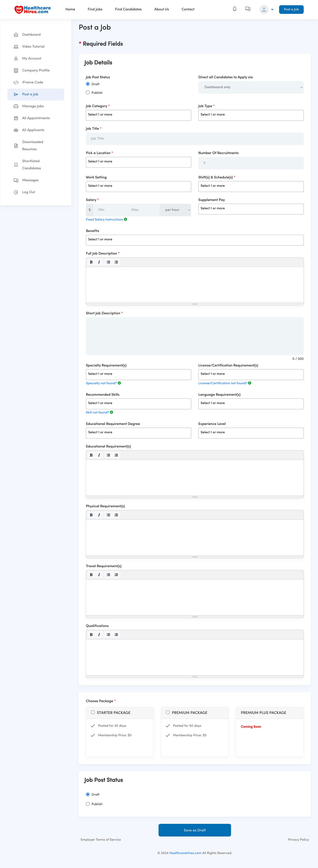
Task: Open the Job Type select box
Action: coord(251,115)
